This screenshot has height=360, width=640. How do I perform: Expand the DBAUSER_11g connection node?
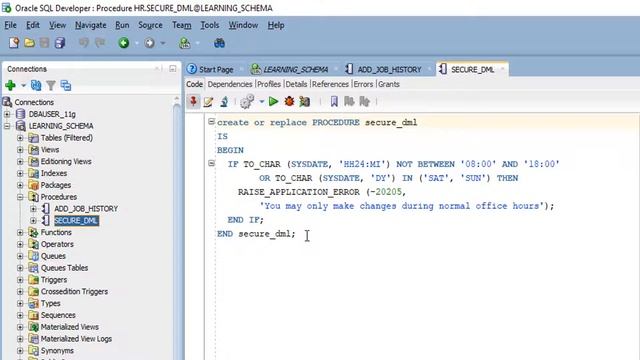click(x=7, y=114)
